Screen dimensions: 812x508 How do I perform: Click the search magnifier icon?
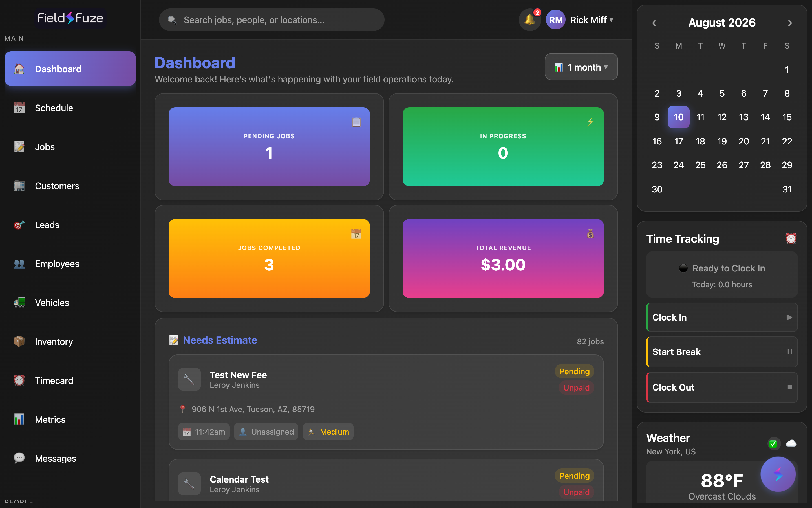[173, 20]
